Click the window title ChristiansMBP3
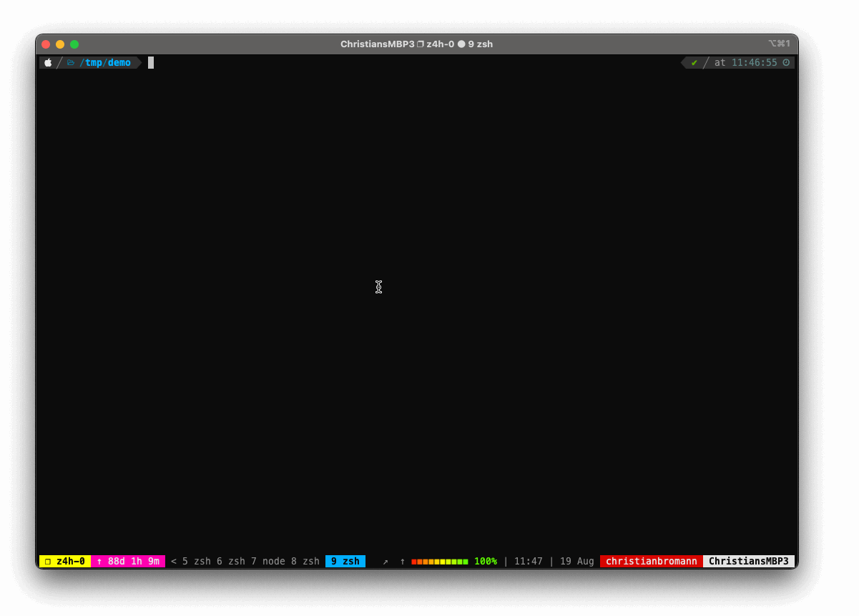Viewport: 859px width, 616px height. click(x=378, y=44)
